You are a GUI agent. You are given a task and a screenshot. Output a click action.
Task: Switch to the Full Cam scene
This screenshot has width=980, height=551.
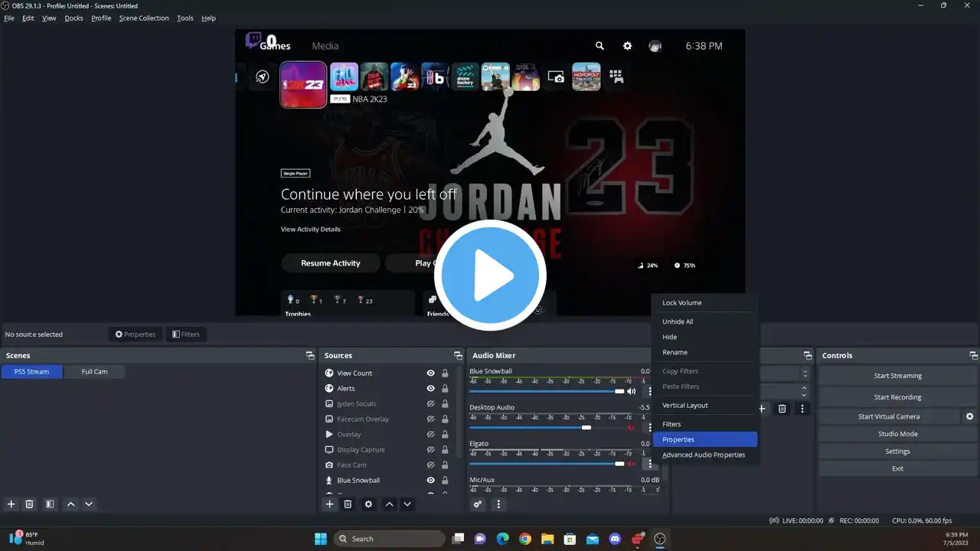(94, 372)
